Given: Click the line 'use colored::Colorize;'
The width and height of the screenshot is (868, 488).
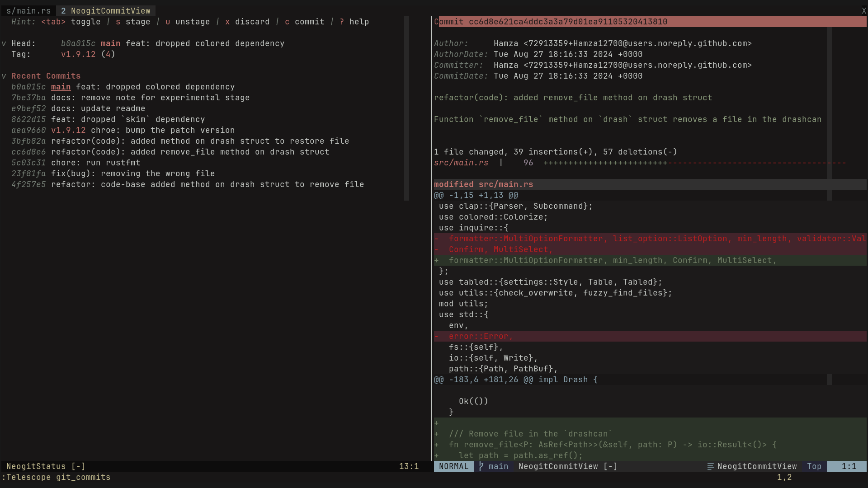Looking at the screenshot, I should tap(493, 217).
